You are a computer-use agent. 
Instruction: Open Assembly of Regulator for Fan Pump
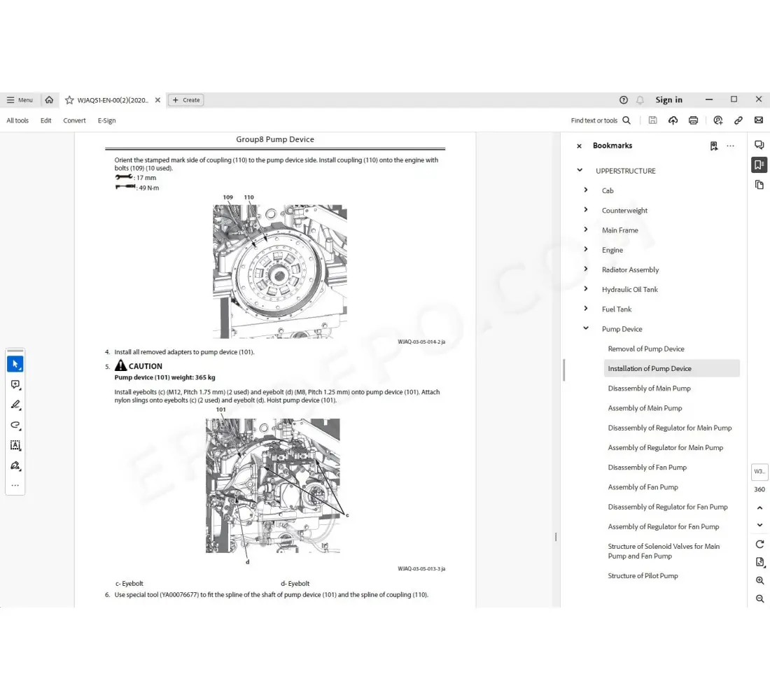point(664,526)
